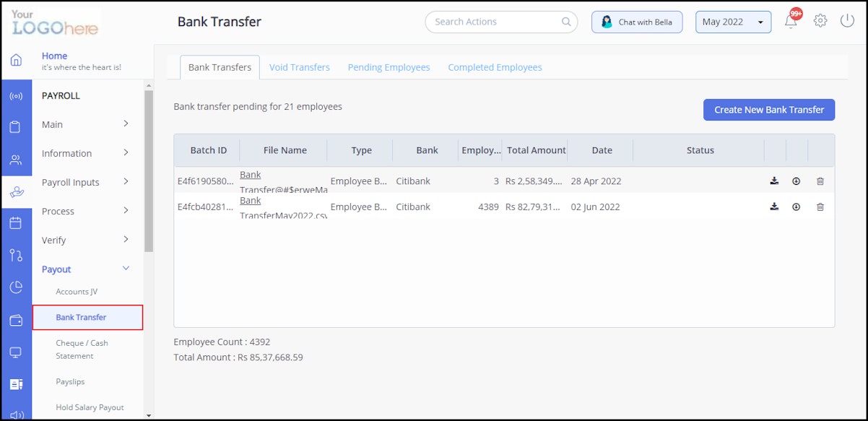Click the Search Actions field
868x421 pixels.
point(498,22)
